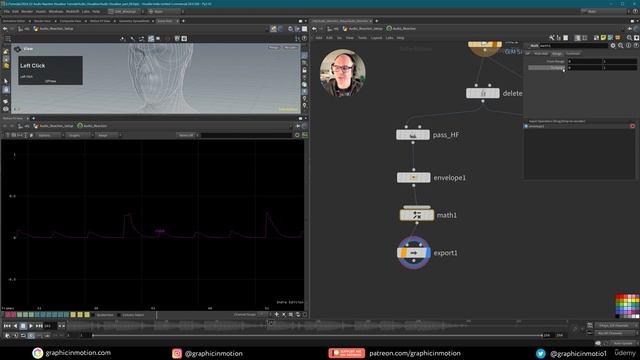
Task: Click the red icon on the input operator row
Action: (x=632, y=126)
